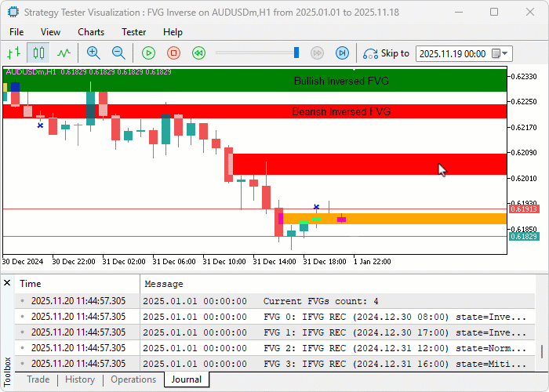Click the orange FVG zone rectangle

[x=394, y=219]
